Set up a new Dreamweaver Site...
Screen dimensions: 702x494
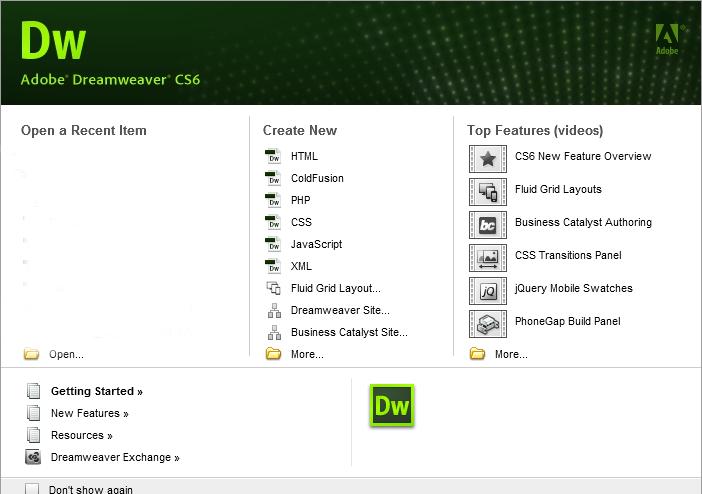click(x=340, y=310)
